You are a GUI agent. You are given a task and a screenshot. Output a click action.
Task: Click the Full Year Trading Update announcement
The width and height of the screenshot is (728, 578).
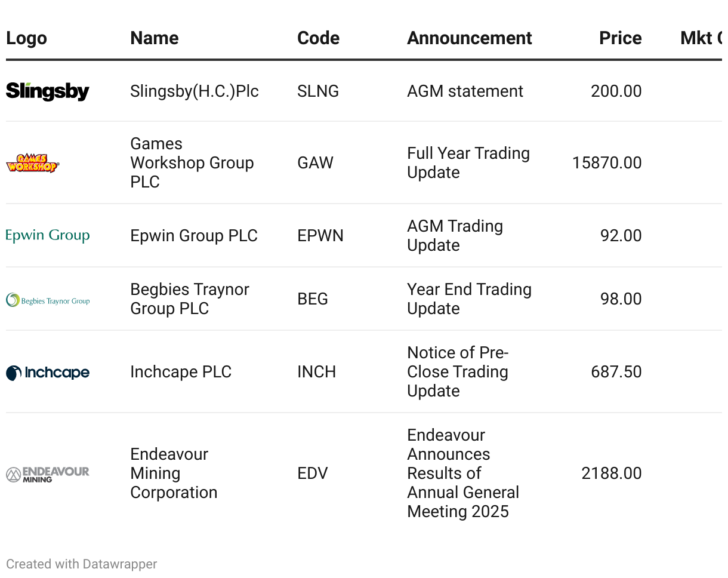click(x=468, y=162)
